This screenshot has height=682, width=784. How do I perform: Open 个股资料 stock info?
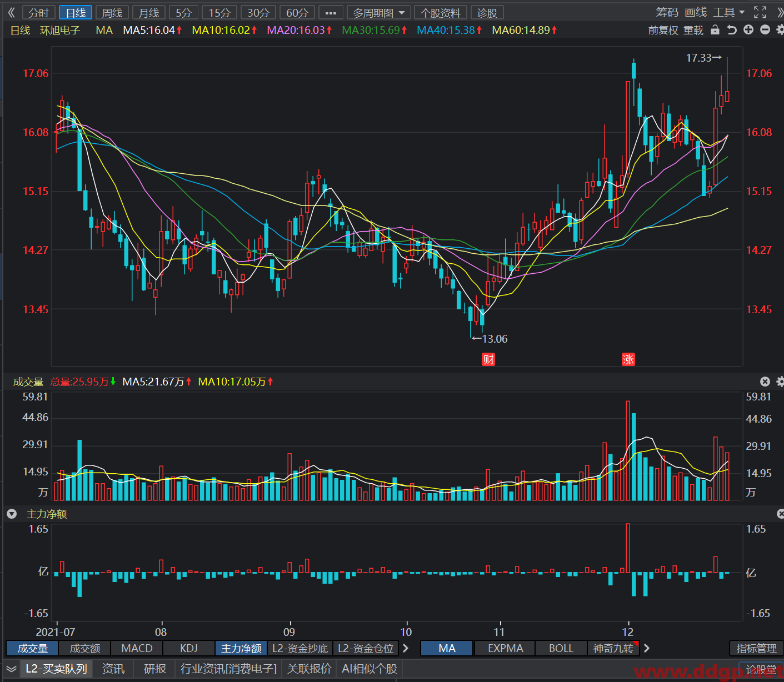click(441, 12)
